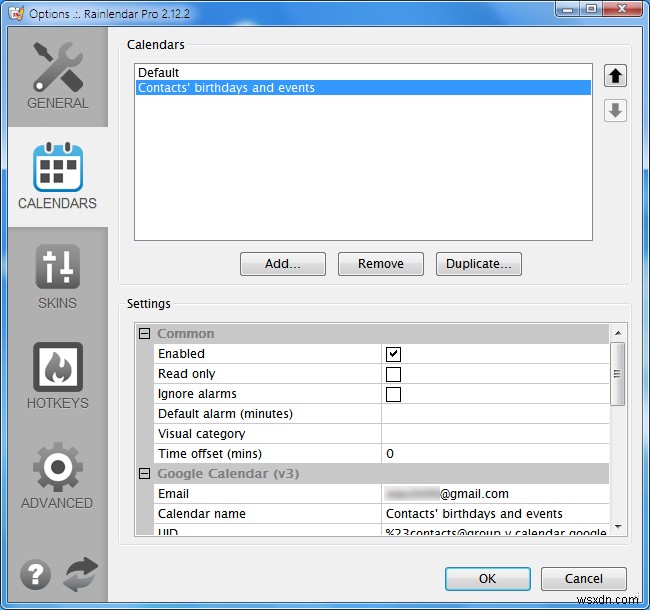Click the Calendar name property label
Viewport: 650px width, 610px height.
(202, 514)
